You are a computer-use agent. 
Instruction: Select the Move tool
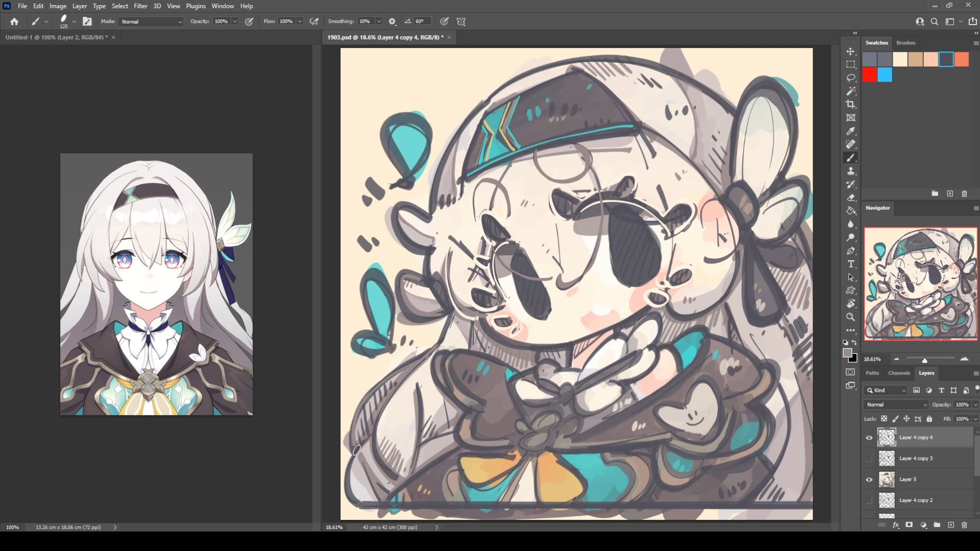coord(850,52)
